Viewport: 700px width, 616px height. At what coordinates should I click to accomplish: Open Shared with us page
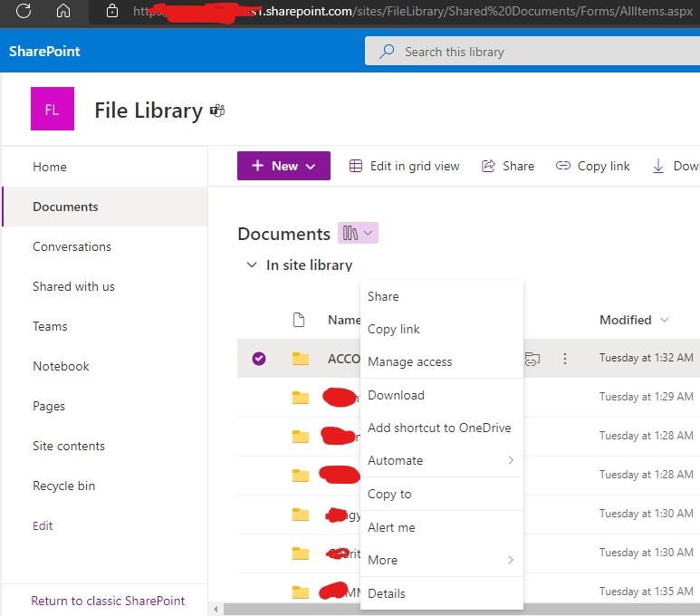coord(73,286)
